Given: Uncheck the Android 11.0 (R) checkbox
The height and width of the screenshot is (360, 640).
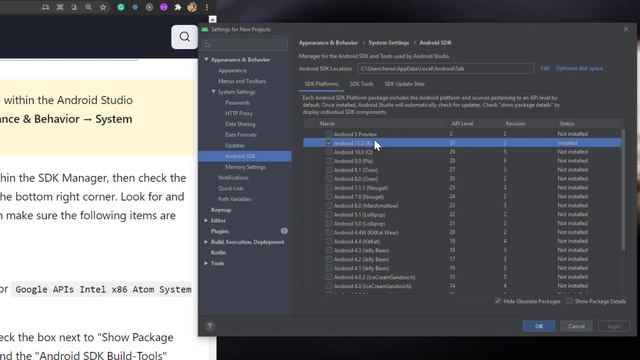Looking at the screenshot, I should point(329,143).
